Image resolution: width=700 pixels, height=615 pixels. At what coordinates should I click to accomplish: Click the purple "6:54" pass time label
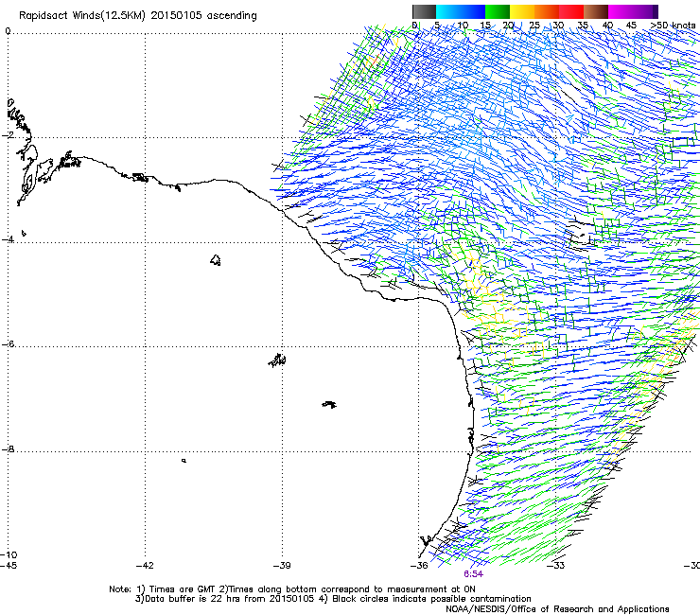pyautogui.click(x=473, y=574)
